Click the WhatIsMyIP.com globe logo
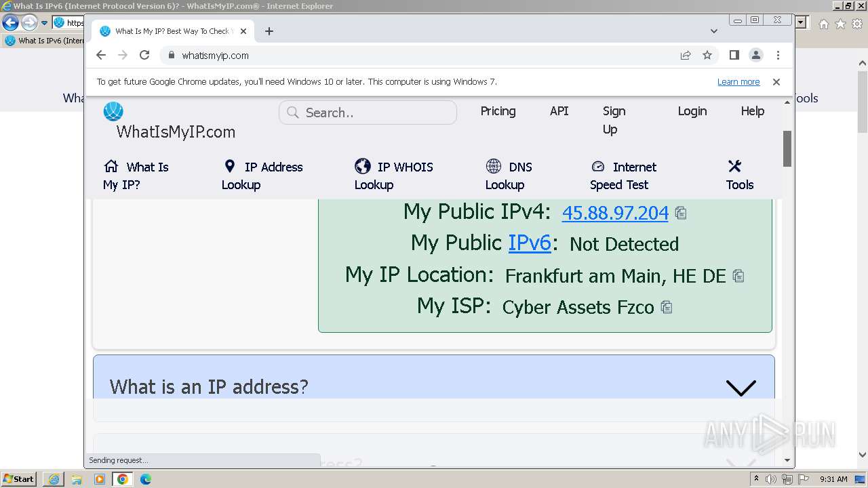 (x=113, y=112)
